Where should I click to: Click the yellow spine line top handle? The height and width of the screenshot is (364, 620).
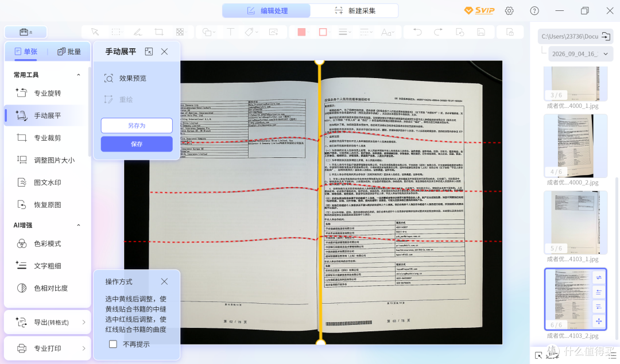coord(320,61)
